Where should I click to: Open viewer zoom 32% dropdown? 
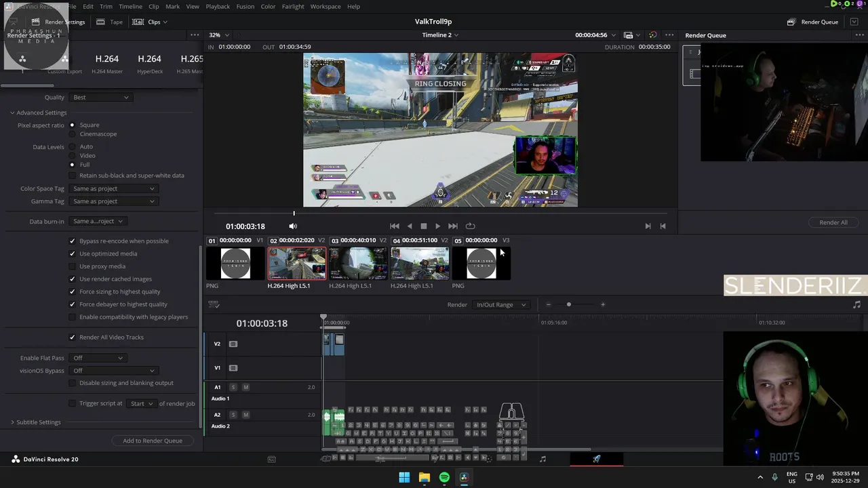pyautogui.click(x=219, y=35)
